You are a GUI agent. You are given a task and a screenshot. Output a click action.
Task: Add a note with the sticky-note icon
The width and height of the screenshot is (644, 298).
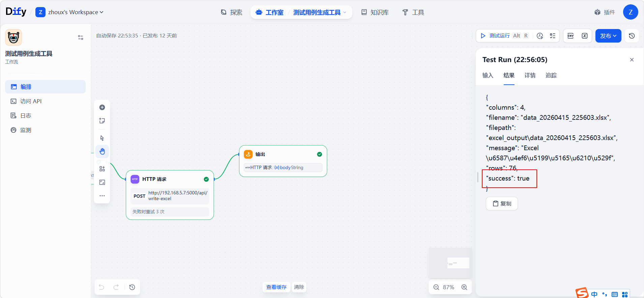(102, 121)
